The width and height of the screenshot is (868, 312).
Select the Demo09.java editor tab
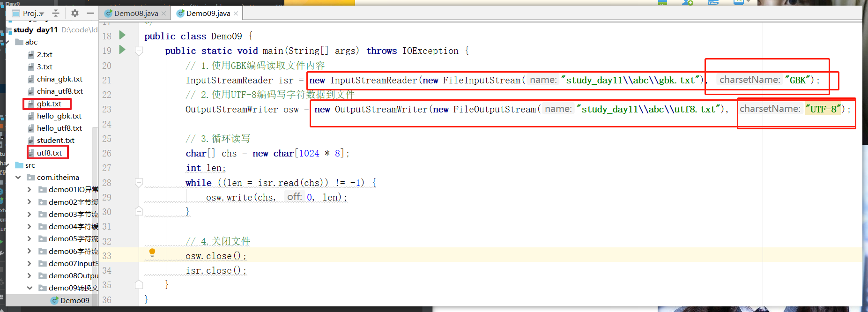pyautogui.click(x=208, y=13)
